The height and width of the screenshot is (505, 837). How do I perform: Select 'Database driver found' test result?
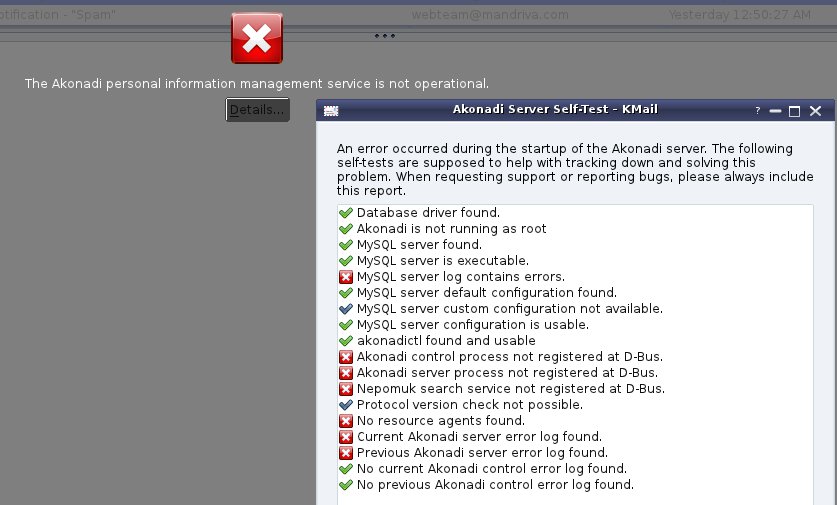click(575, 212)
